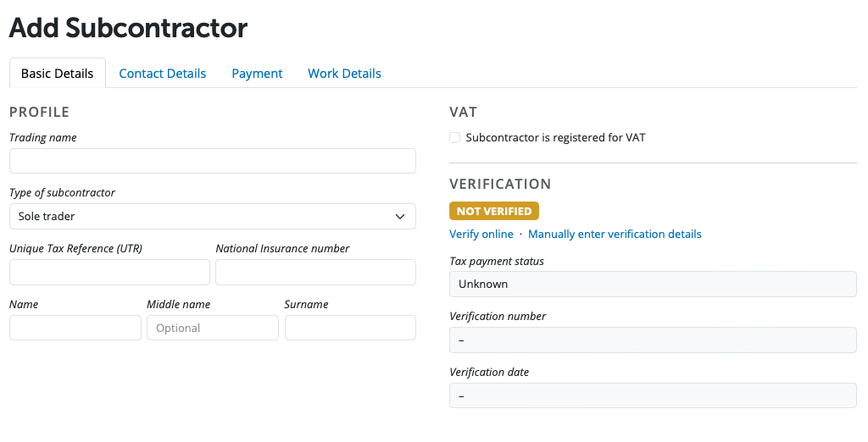
Task: Click the Tax payment status Unknown field
Action: pyautogui.click(x=653, y=284)
